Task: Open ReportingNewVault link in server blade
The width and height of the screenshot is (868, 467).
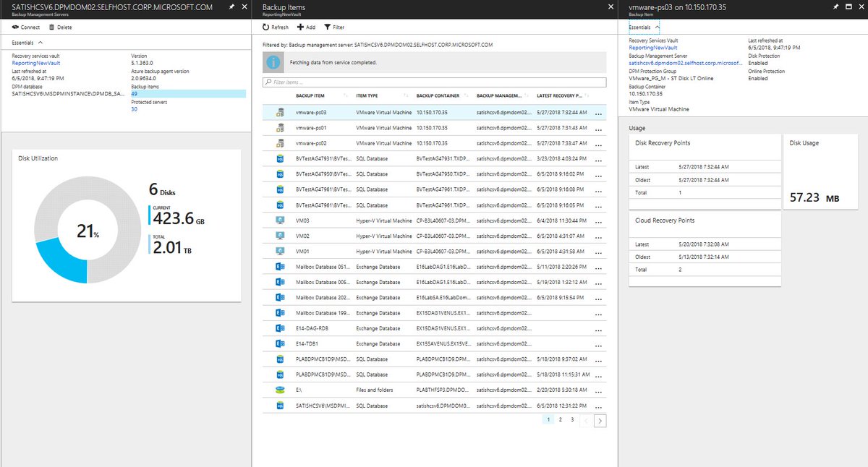Action: [x=35, y=63]
